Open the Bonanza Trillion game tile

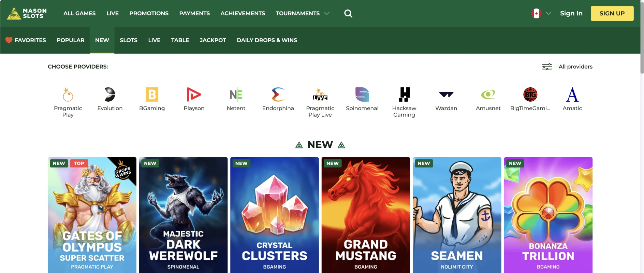click(548, 215)
